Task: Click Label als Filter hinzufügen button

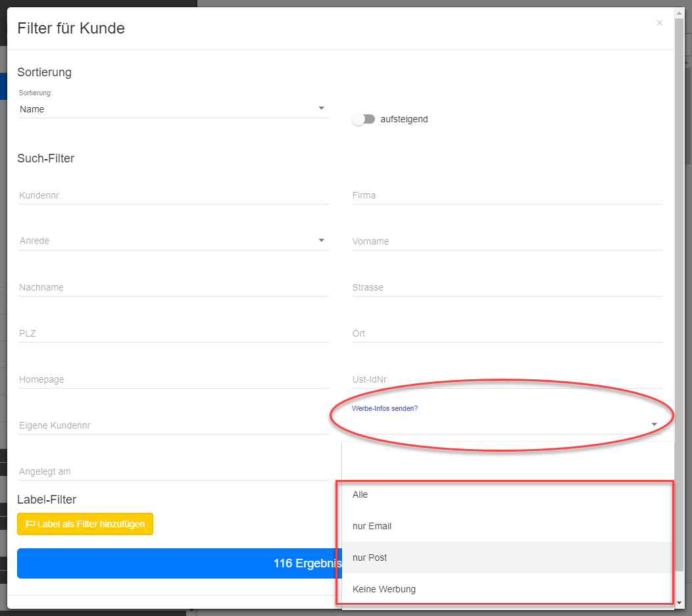Action: tap(85, 524)
